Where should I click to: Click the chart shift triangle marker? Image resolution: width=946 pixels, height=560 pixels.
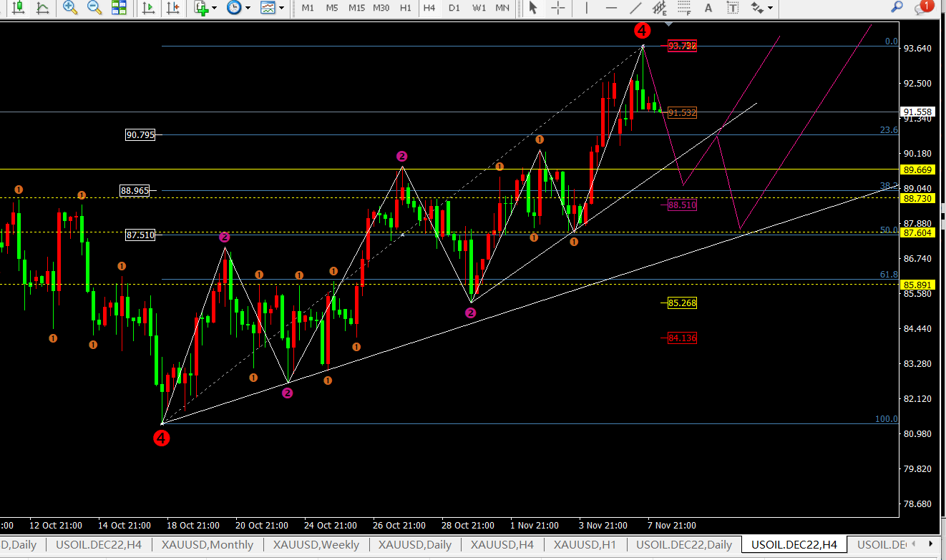pos(668,24)
